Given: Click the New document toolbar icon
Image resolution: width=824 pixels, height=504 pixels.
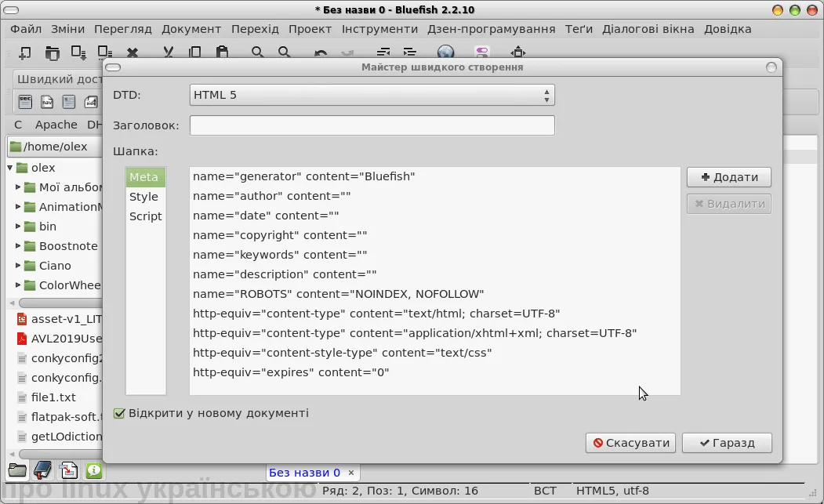Looking at the screenshot, I should pyautogui.click(x=24, y=52).
